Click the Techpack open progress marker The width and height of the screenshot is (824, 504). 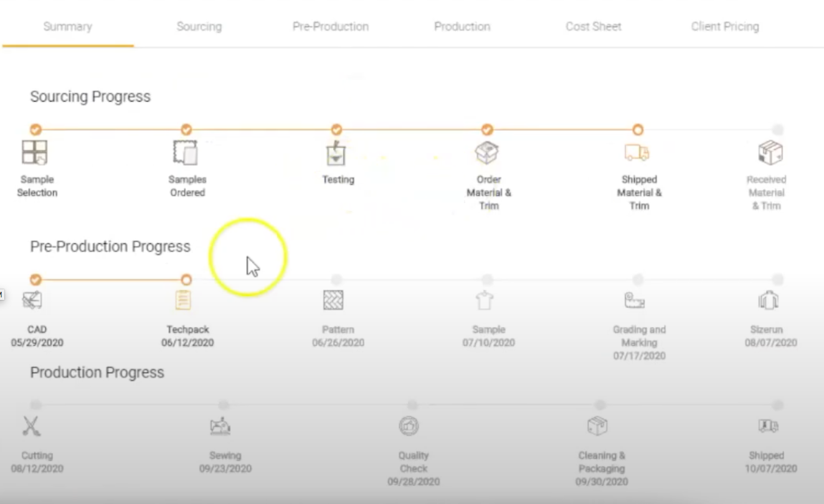tap(186, 279)
